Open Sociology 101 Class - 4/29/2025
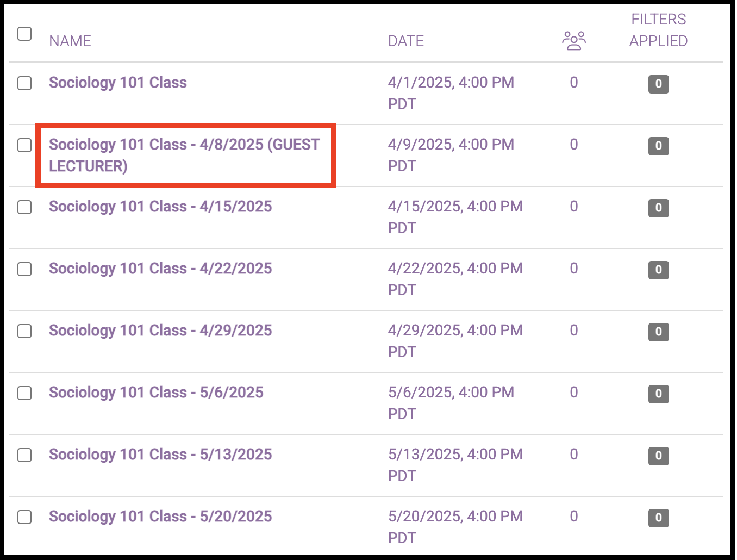 tap(160, 331)
